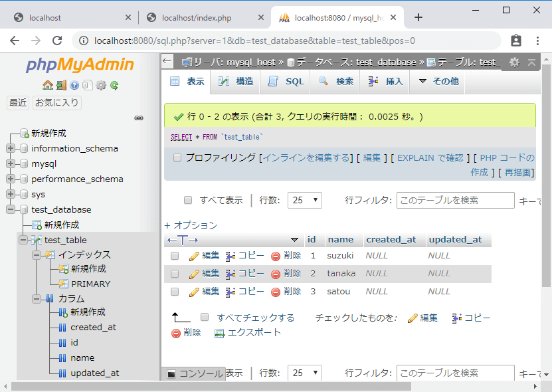552x392 pixels.
Task: Switch to the SQL tab
Action: point(285,82)
